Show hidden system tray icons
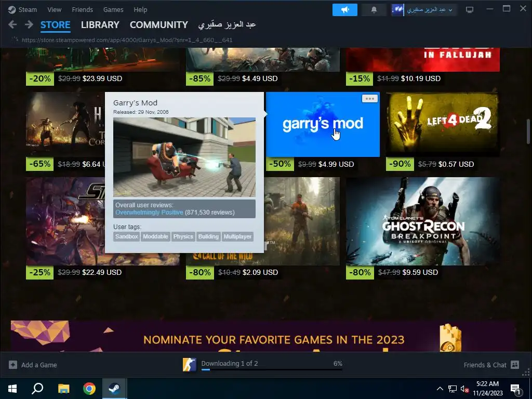Screen dimensions: 532x399 pos(440,389)
